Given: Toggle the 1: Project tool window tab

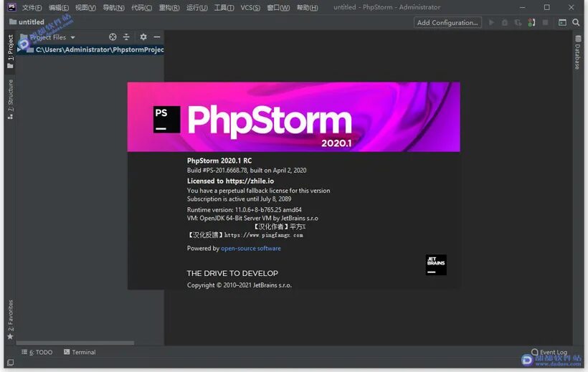Looking at the screenshot, I should click(10, 52).
